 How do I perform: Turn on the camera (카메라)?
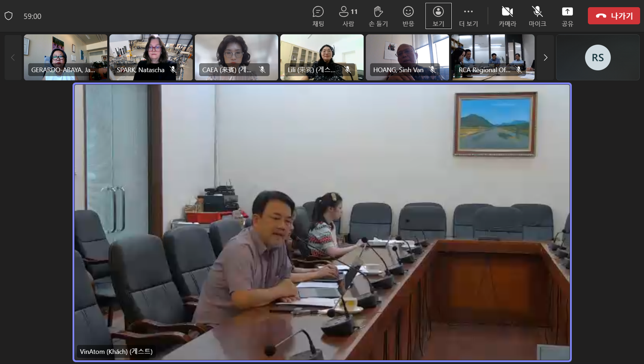pyautogui.click(x=507, y=16)
